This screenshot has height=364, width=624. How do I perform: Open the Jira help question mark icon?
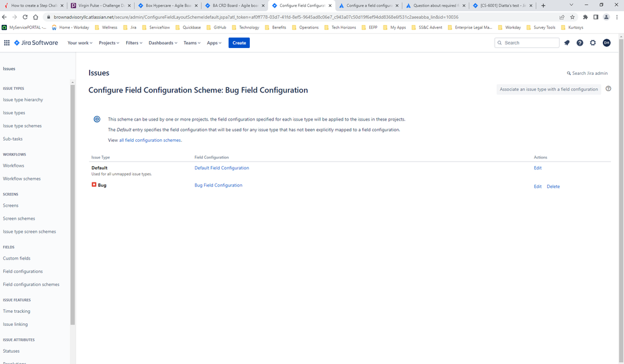coord(580,42)
